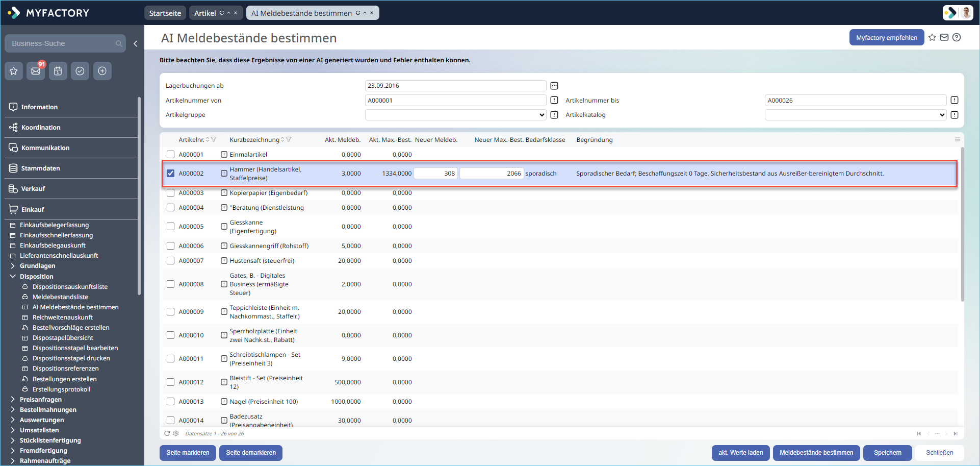Open the Artikelkatalog dropdown
Image resolution: width=980 pixels, height=466 pixels.
click(856, 115)
